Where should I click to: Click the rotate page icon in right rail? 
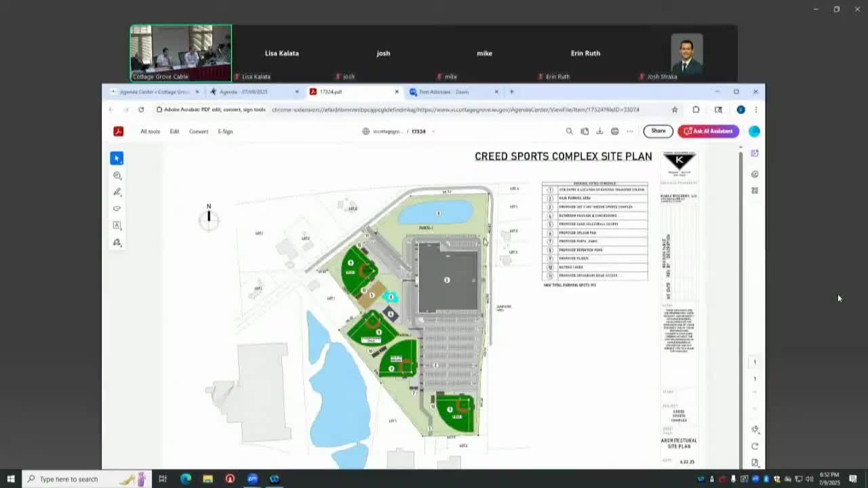[x=755, y=446]
